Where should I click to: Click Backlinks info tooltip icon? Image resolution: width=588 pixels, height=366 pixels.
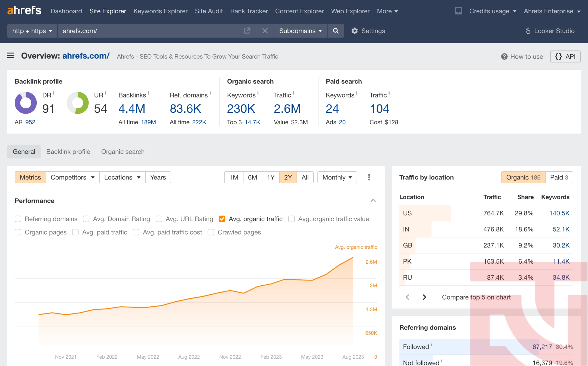tap(148, 93)
